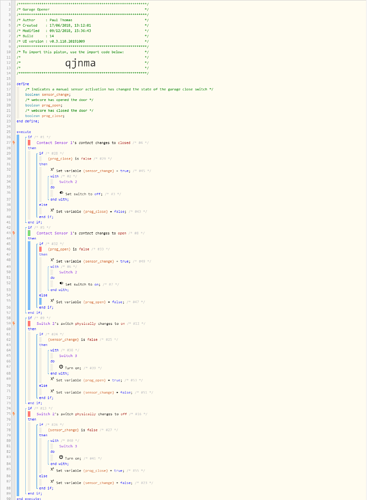Click the icon next to 'Set switch to on'

pyautogui.click(x=61, y=283)
